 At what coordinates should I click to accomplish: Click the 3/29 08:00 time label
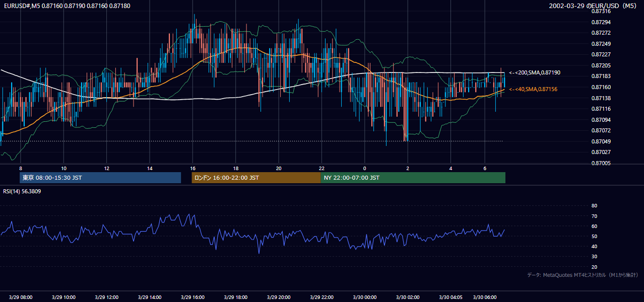21,297
